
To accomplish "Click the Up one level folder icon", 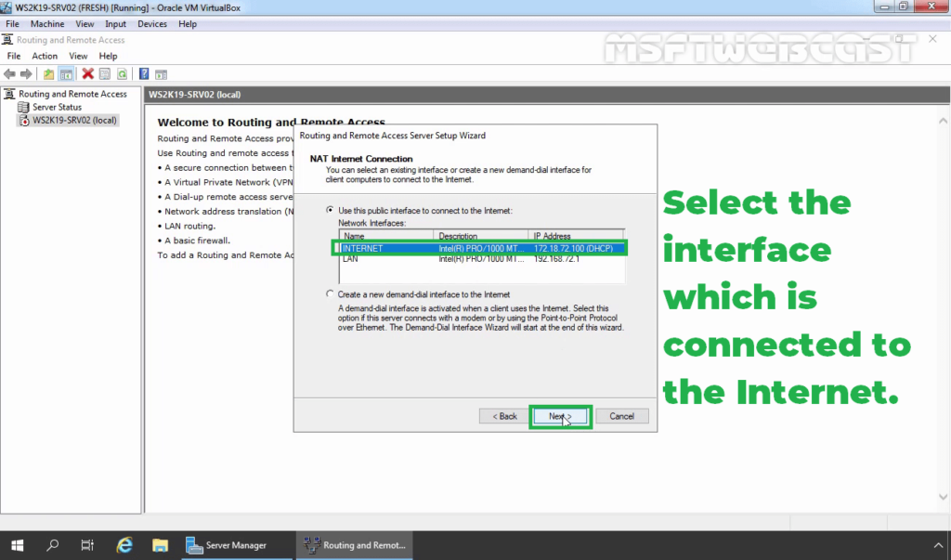I will pyautogui.click(x=48, y=74).
